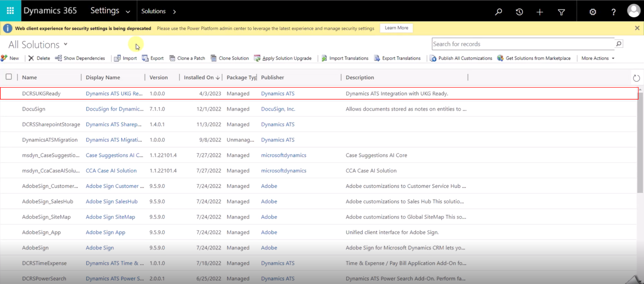Click Delete in the command bar
This screenshot has width=644, height=284.
[39, 58]
